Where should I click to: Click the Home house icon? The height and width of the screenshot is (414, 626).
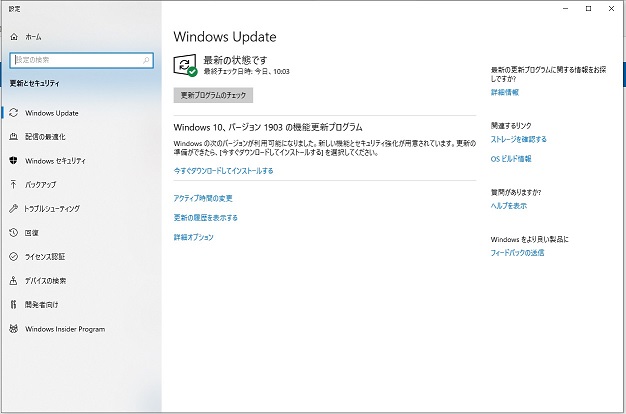click(14, 37)
